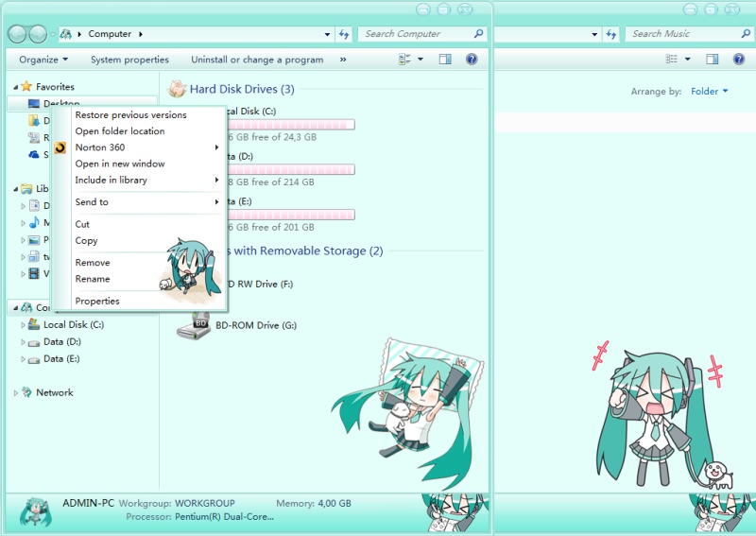
Task: Select Local Disk (C:) in navigation tree
Action: pyautogui.click(x=74, y=324)
